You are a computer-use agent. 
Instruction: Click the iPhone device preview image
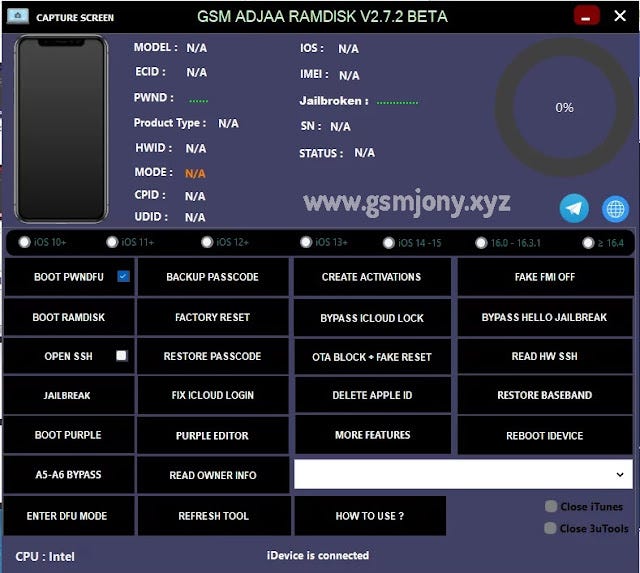click(61, 129)
